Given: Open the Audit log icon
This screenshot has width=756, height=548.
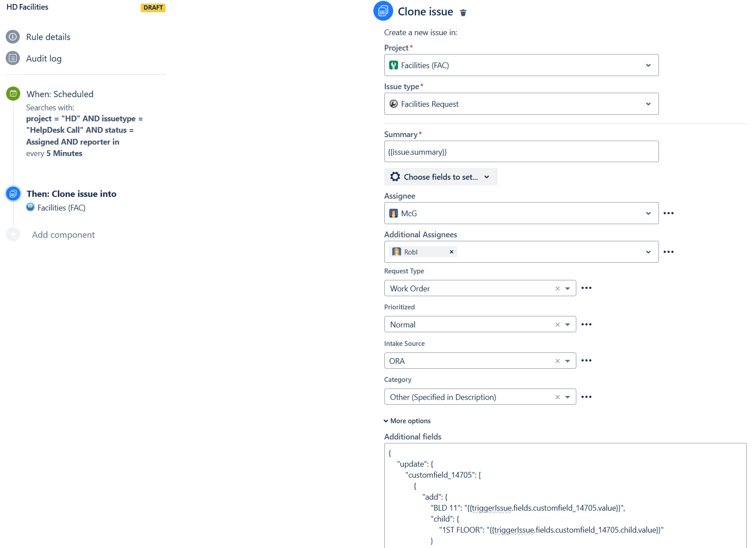Looking at the screenshot, I should pyautogui.click(x=13, y=58).
